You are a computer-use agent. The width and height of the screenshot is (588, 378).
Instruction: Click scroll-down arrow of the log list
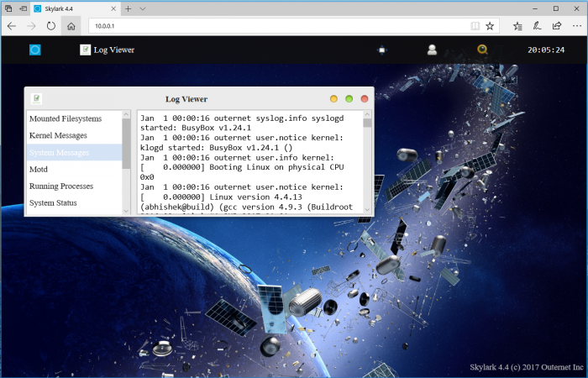[x=126, y=211]
